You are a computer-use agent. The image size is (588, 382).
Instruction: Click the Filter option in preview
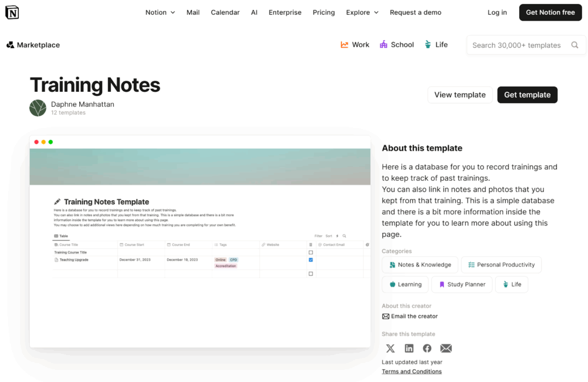(x=318, y=236)
